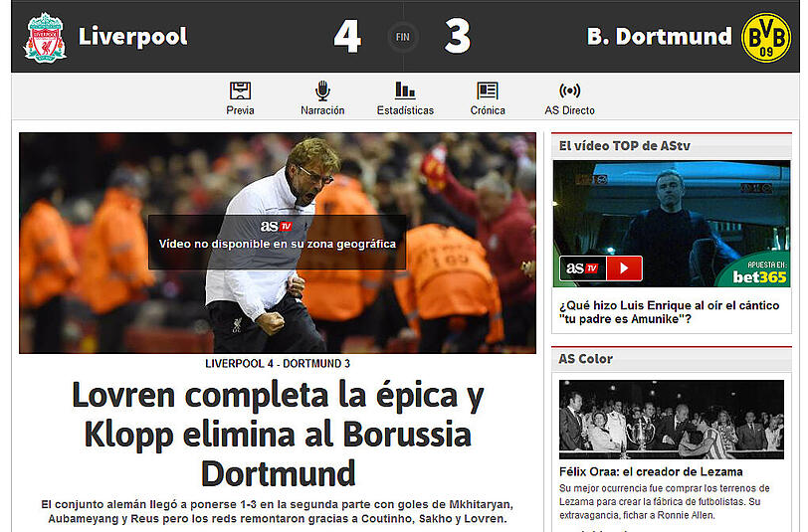808x532 pixels.
Task: Open the Previa pitch icon
Action: pos(240,90)
